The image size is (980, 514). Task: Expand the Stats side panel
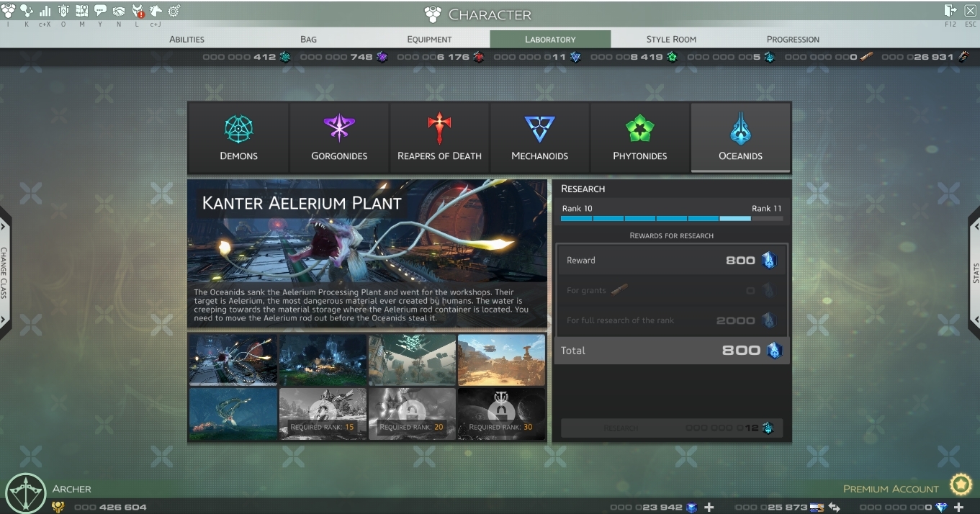974,274
